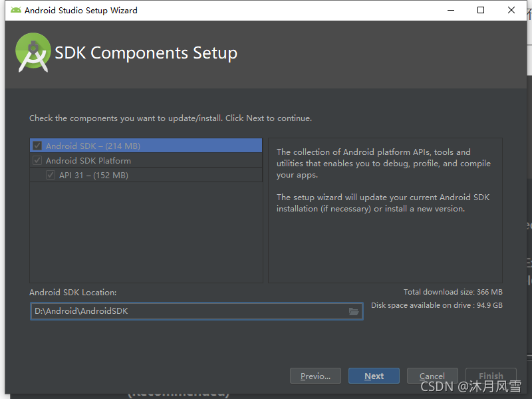Screen dimensions: 532x399
Task: Click the Total download size label
Action: (x=453, y=292)
